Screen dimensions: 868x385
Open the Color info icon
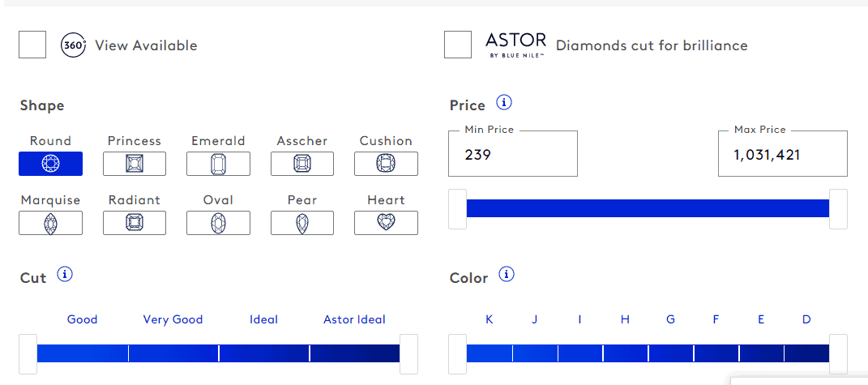[x=507, y=274]
